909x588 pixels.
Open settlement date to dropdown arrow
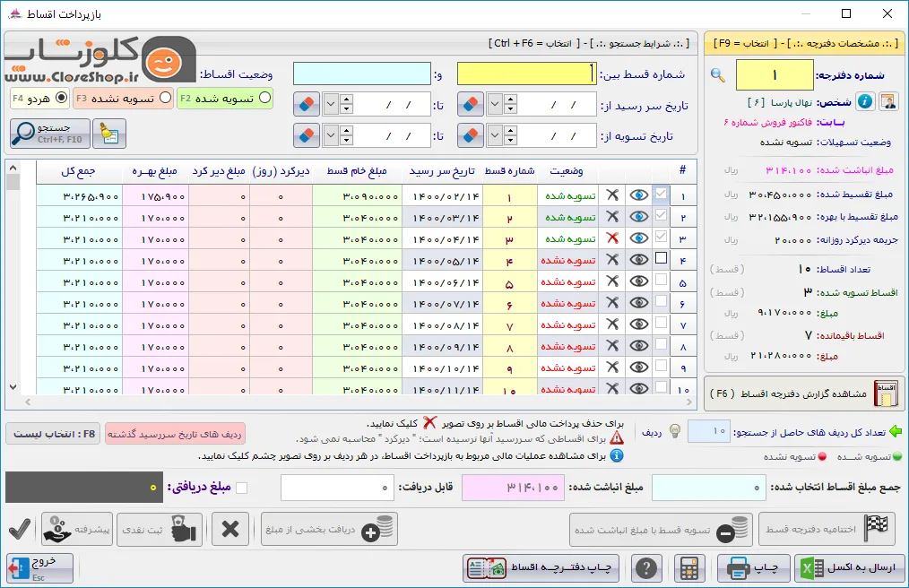331,135
